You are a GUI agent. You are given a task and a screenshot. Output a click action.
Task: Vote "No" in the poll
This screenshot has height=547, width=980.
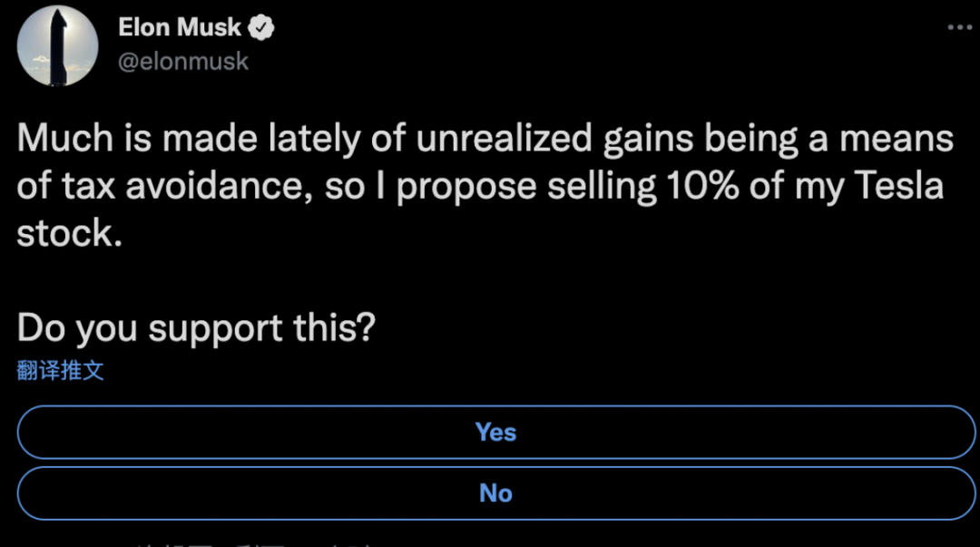pos(495,493)
